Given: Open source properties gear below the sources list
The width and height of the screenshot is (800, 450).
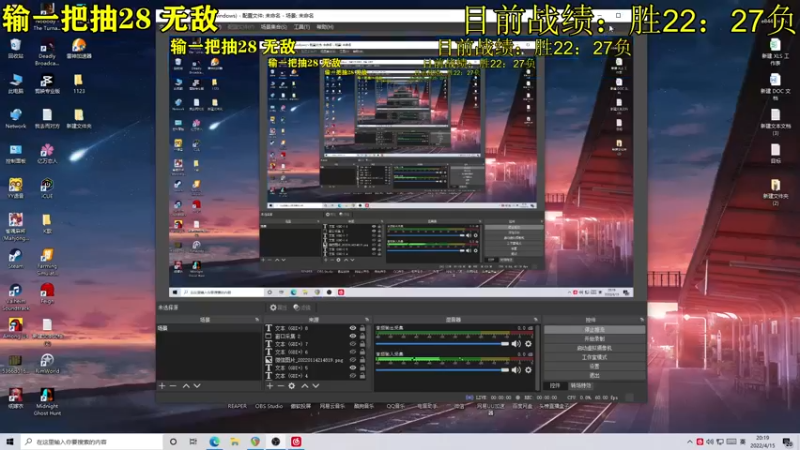Looking at the screenshot, I should (x=292, y=386).
